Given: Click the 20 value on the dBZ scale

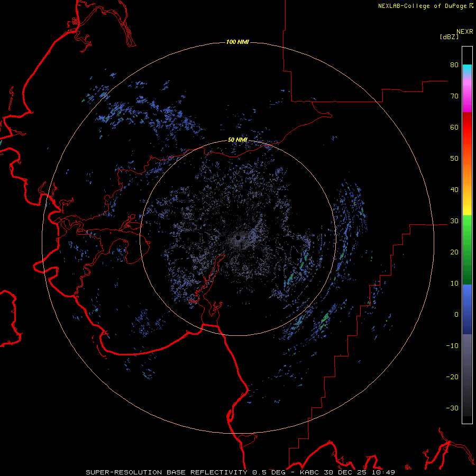Looking at the screenshot, I should click(454, 252).
